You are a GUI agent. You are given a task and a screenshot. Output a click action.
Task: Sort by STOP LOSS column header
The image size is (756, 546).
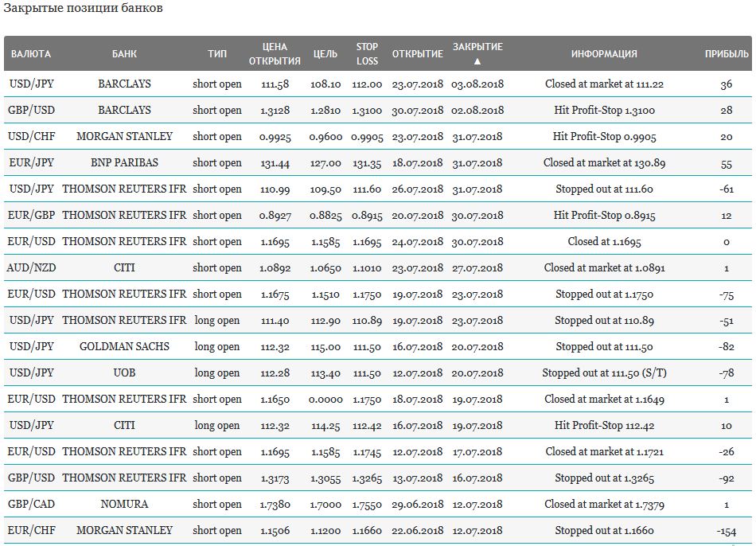(367, 54)
